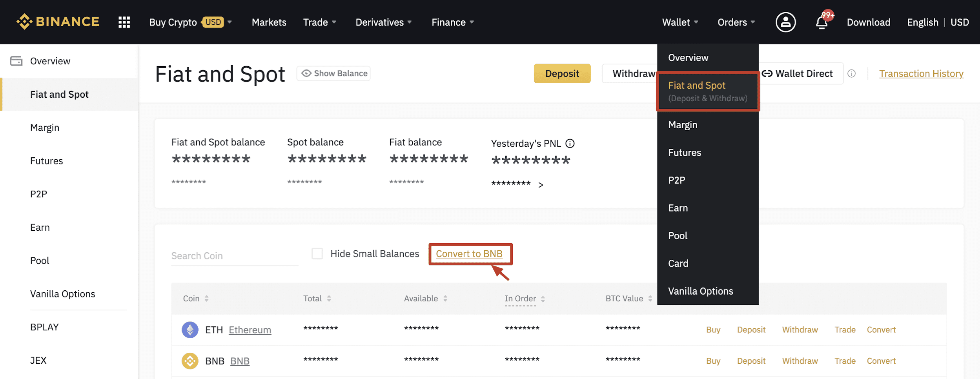Click Deposit in ETH row

751,330
